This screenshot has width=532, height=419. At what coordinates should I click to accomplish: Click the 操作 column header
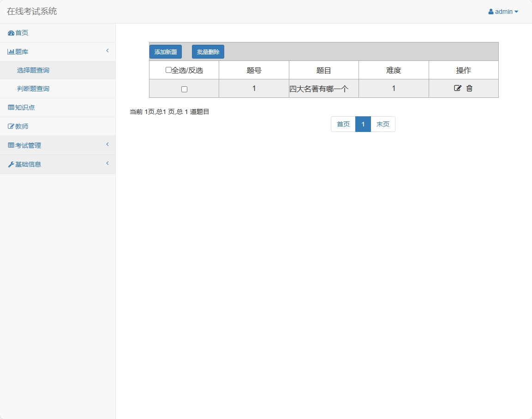point(463,70)
